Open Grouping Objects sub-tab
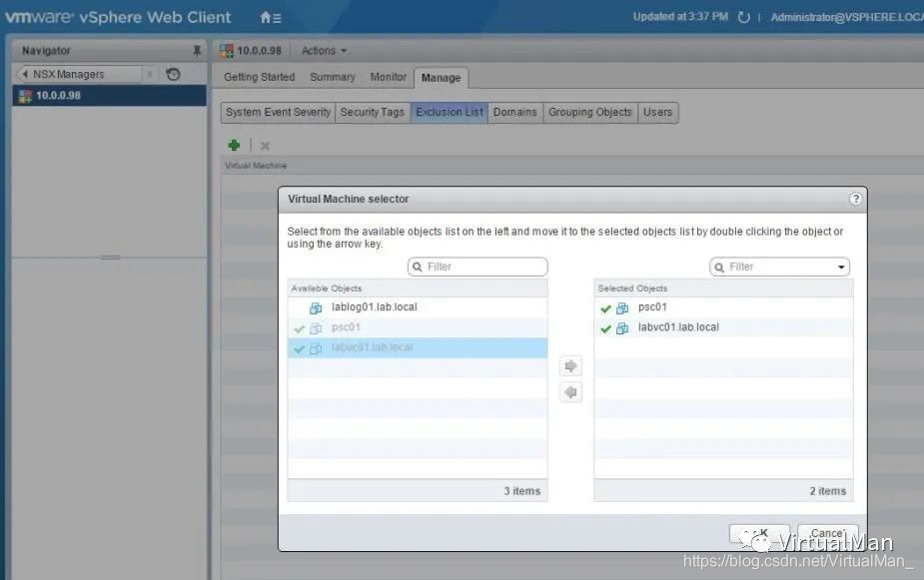 pyautogui.click(x=590, y=113)
